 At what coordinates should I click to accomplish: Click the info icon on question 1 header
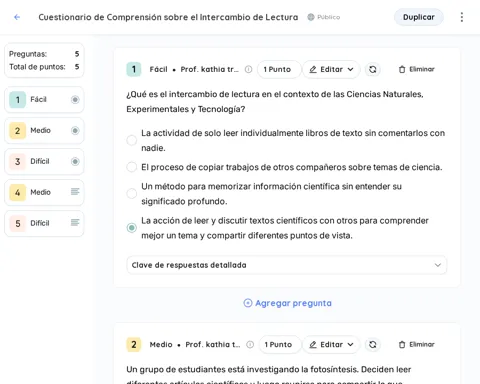click(x=248, y=69)
